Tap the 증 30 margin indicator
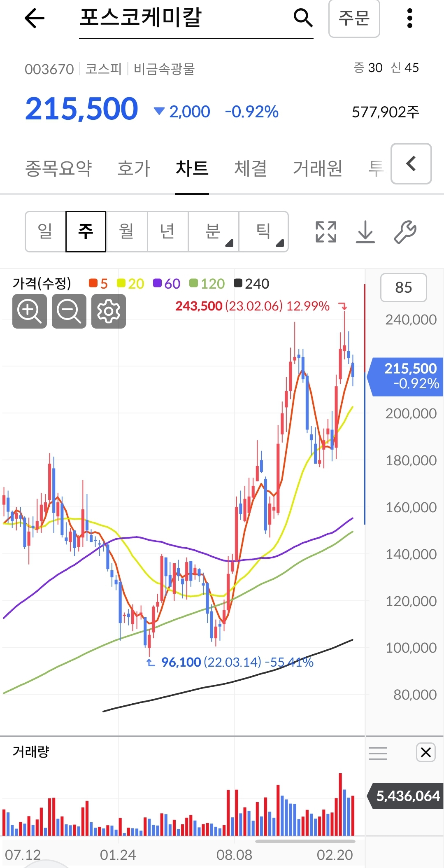This screenshot has width=444, height=868. 368,68
